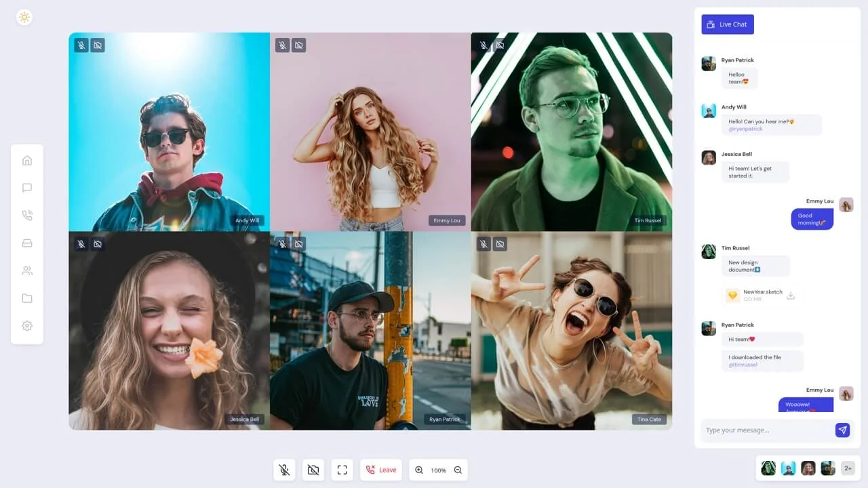Open the calls sidebar icon

click(x=27, y=216)
